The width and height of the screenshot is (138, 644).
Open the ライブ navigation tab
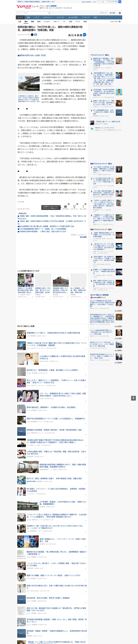(37, 17)
